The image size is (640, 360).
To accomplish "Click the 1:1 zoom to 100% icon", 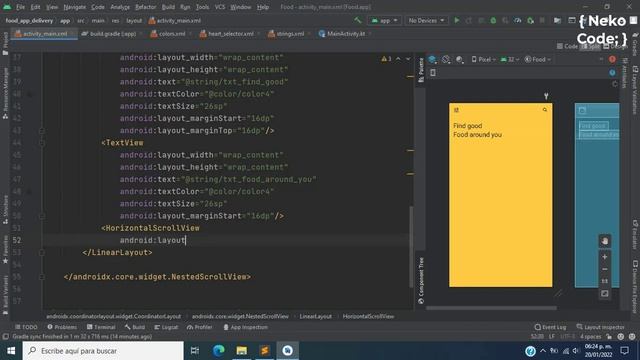I will pos(604,281).
